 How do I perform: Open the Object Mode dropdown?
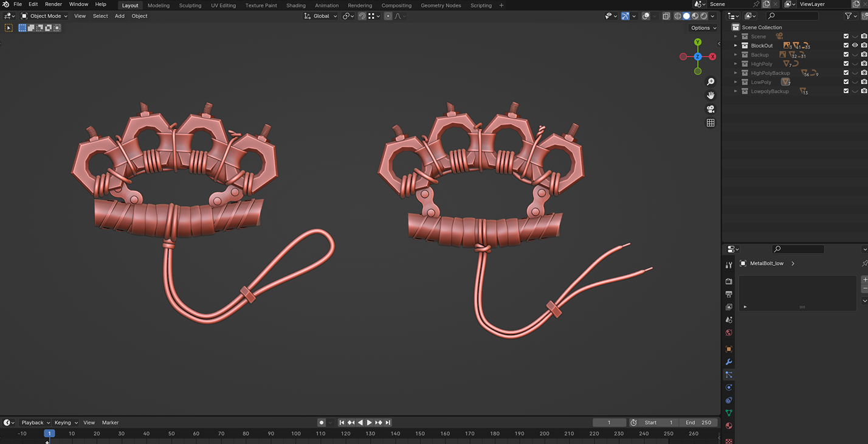[x=44, y=16]
